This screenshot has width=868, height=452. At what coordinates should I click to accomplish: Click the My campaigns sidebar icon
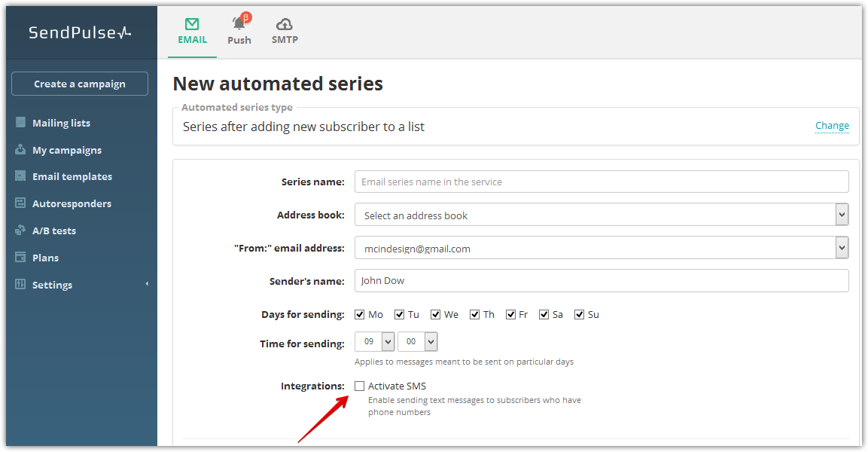(20, 150)
